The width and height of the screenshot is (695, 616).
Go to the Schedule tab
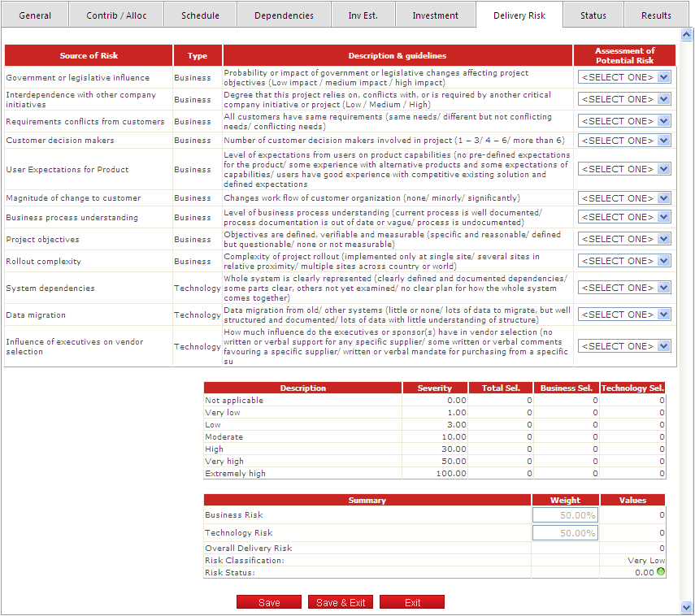[x=200, y=15]
